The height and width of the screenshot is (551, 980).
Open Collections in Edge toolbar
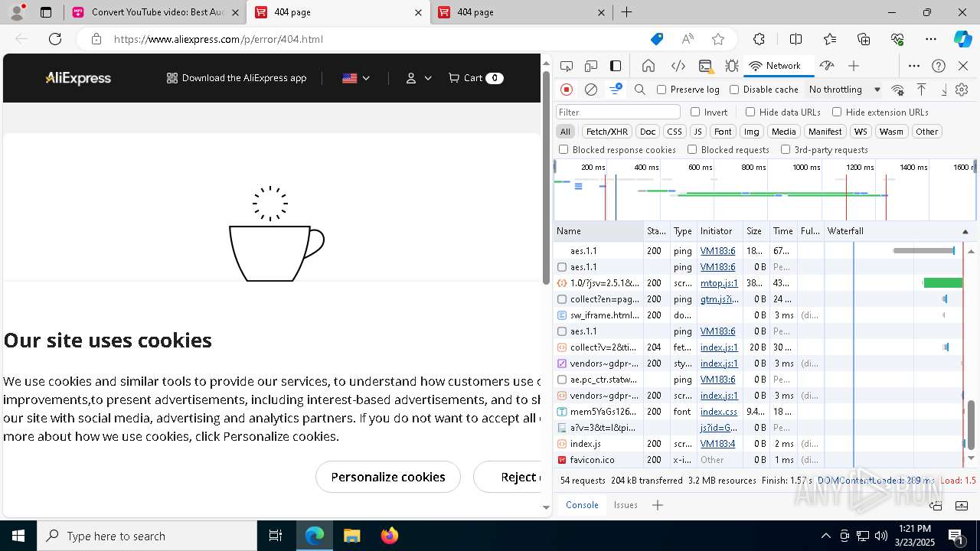tap(864, 39)
